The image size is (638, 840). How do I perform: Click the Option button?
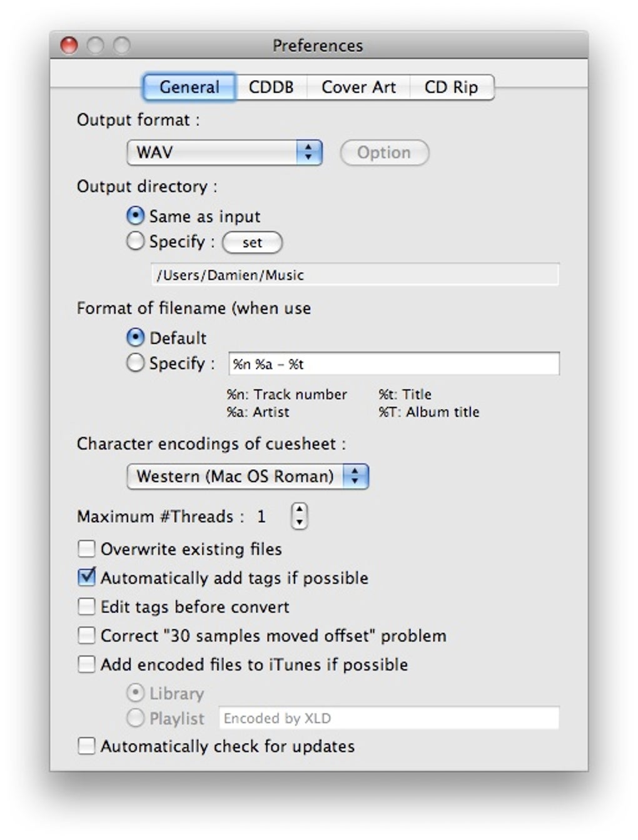[384, 153]
